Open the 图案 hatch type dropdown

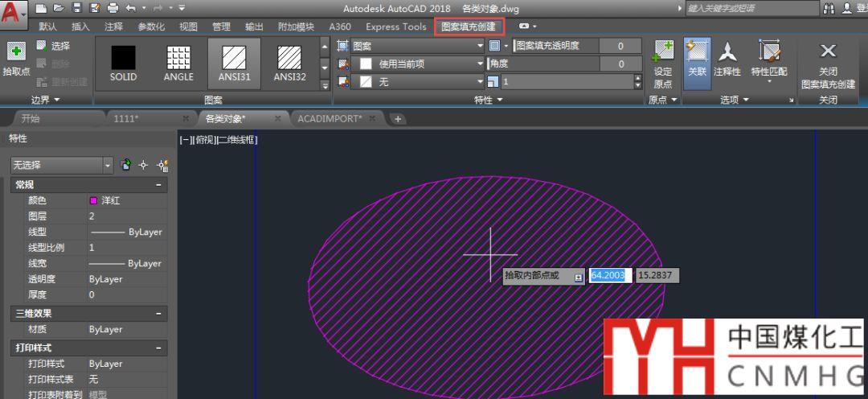(x=481, y=46)
